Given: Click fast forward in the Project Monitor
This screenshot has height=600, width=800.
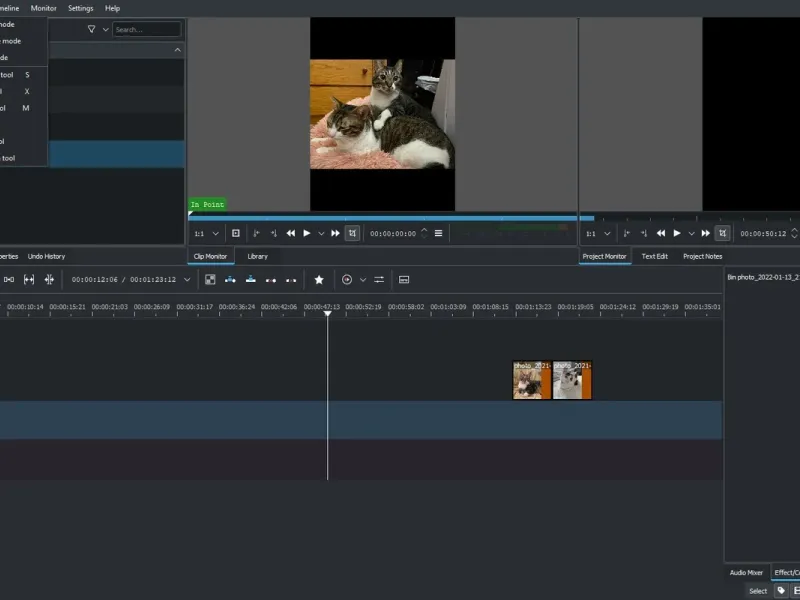Looking at the screenshot, I should click(x=705, y=233).
